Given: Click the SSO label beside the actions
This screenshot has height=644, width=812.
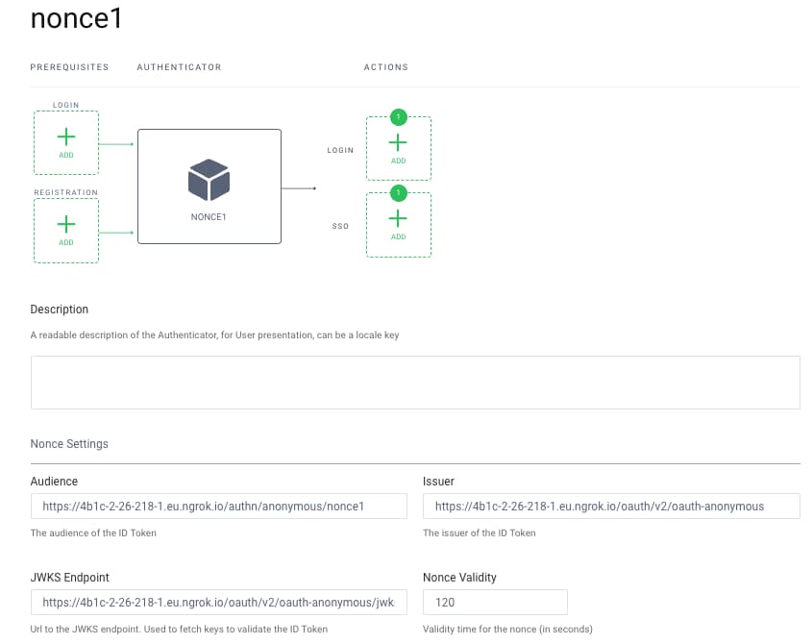Looking at the screenshot, I should click(x=340, y=227).
